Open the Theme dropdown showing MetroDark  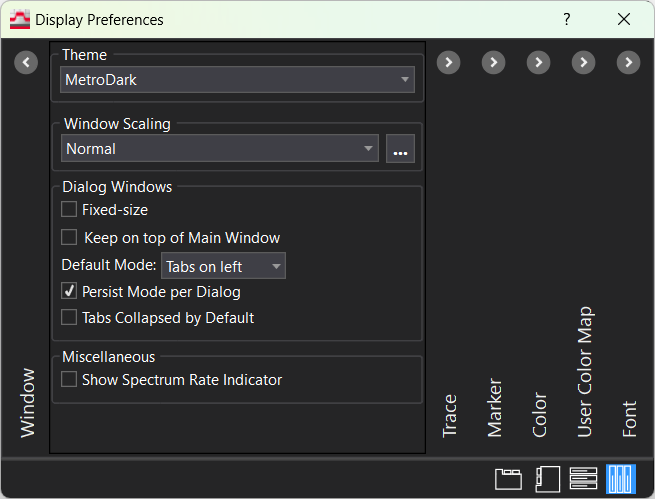click(x=237, y=80)
